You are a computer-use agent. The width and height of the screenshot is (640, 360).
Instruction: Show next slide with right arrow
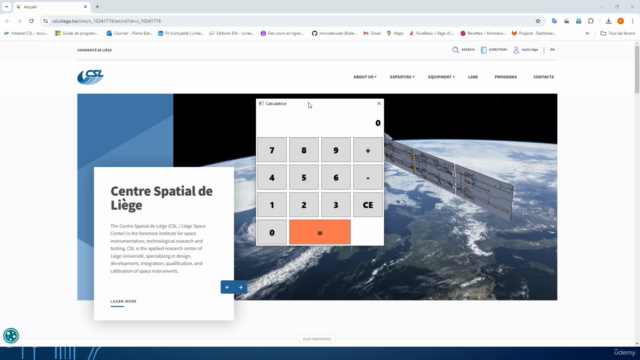coord(241,287)
